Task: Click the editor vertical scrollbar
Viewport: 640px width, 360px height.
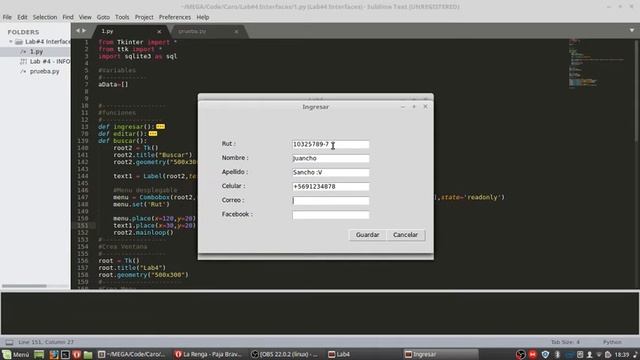Action: click(x=637, y=91)
